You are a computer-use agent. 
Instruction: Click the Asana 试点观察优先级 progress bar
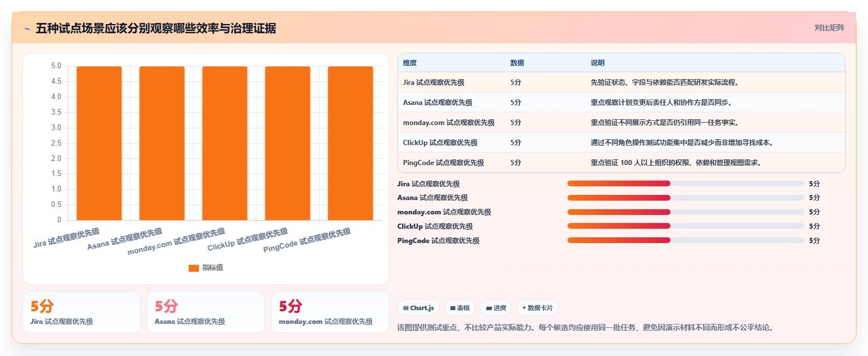[x=685, y=198]
